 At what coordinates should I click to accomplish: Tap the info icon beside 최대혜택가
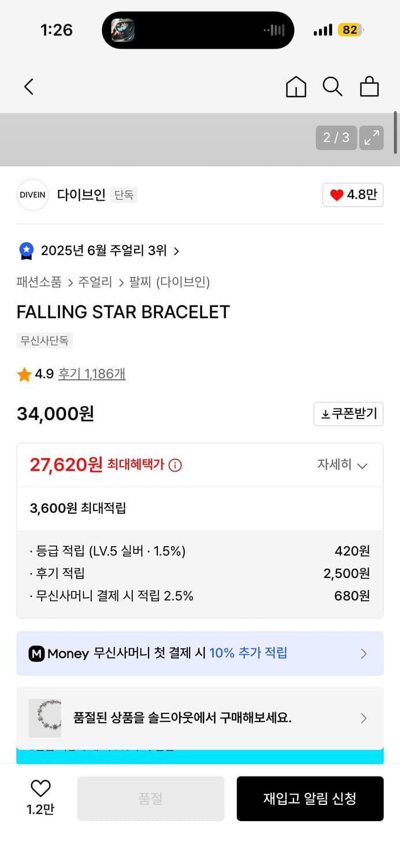(175, 465)
